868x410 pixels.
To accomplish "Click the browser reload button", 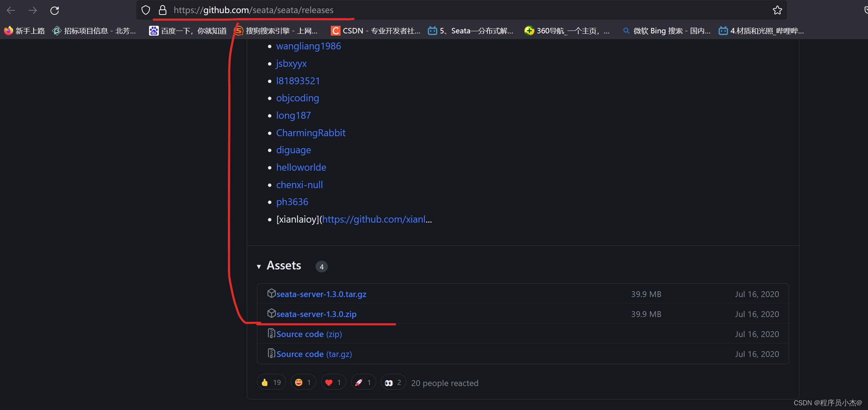I will click(x=55, y=11).
